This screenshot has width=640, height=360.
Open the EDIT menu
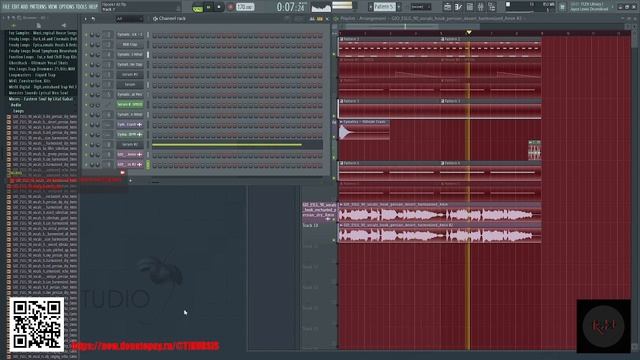click(x=16, y=7)
